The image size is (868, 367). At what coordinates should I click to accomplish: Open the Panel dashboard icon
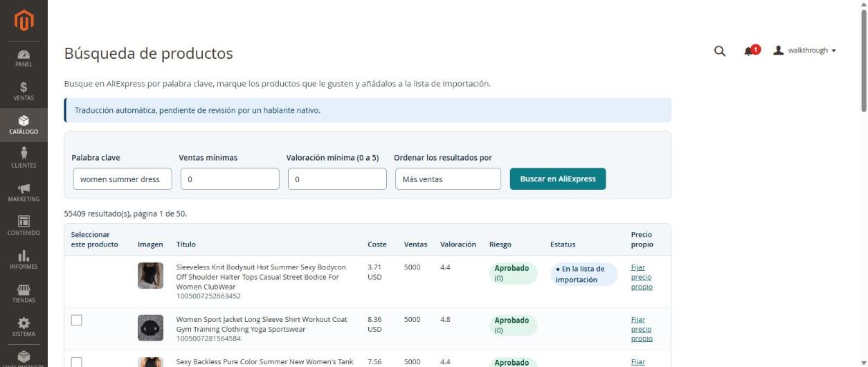pyautogui.click(x=24, y=58)
